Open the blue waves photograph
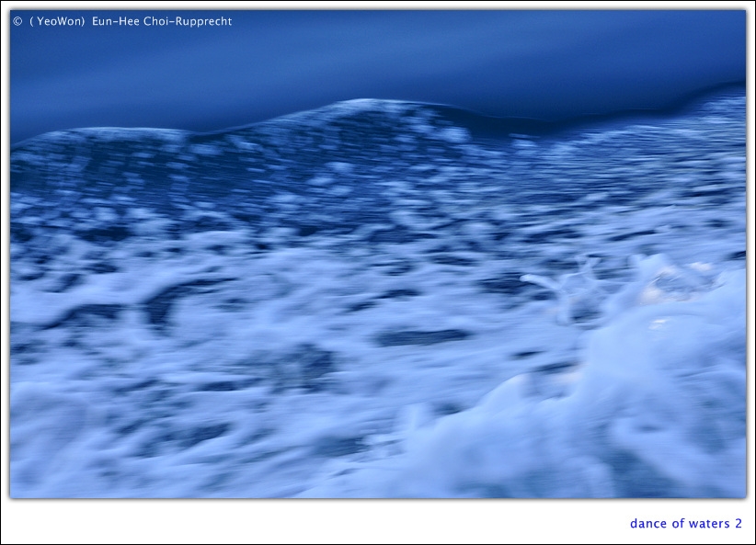The width and height of the screenshot is (756, 545). pyautogui.click(x=378, y=254)
